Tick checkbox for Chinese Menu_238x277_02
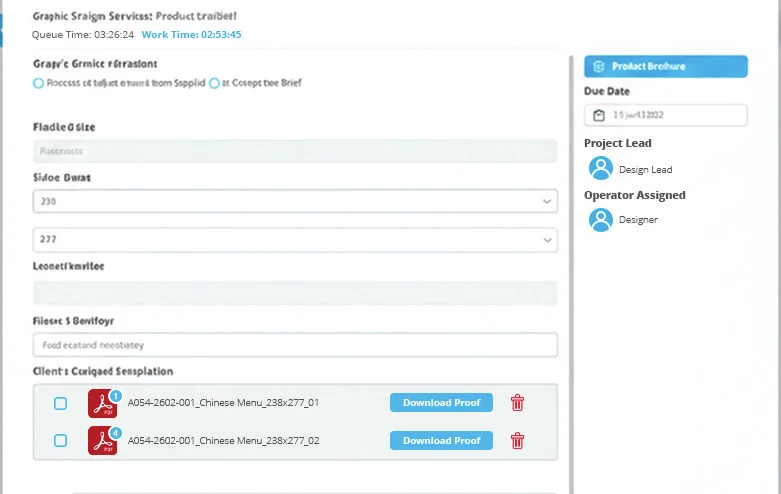This screenshot has height=494, width=781. [x=60, y=440]
